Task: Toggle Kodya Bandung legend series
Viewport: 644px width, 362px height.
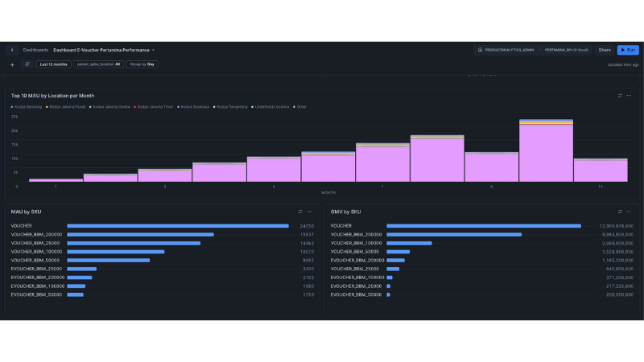Action: pyautogui.click(x=27, y=107)
